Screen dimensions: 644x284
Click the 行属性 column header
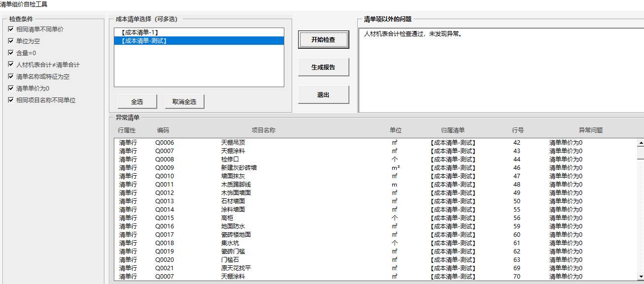click(x=127, y=130)
